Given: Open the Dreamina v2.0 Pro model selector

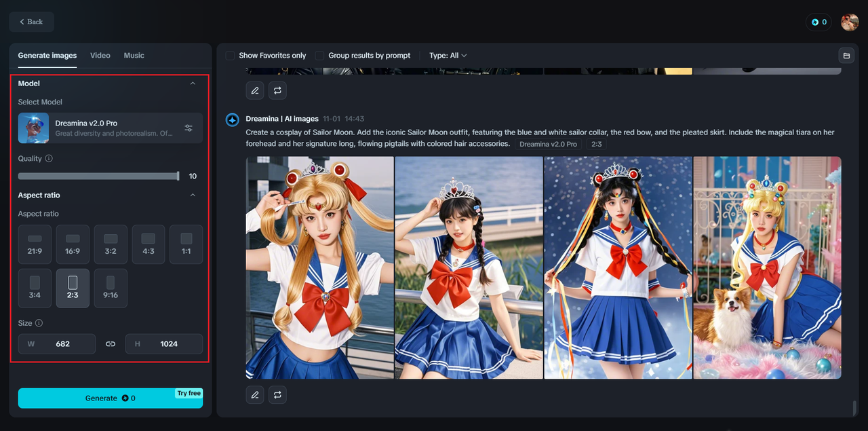Looking at the screenshot, I should click(x=111, y=128).
